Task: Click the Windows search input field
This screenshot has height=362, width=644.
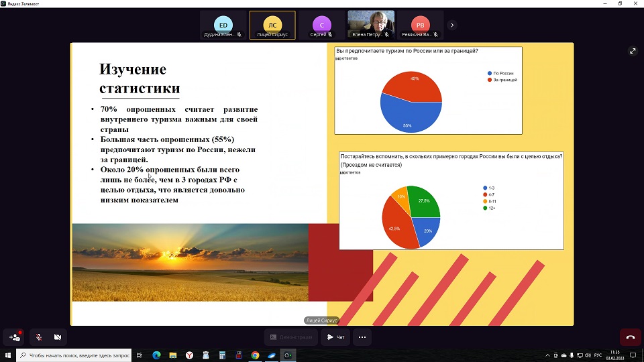Action: pyautogui.click(x=74, y=355)
